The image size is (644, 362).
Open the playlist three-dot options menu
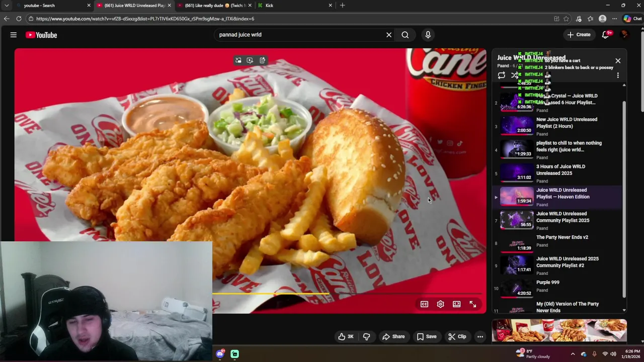[618, 75]
